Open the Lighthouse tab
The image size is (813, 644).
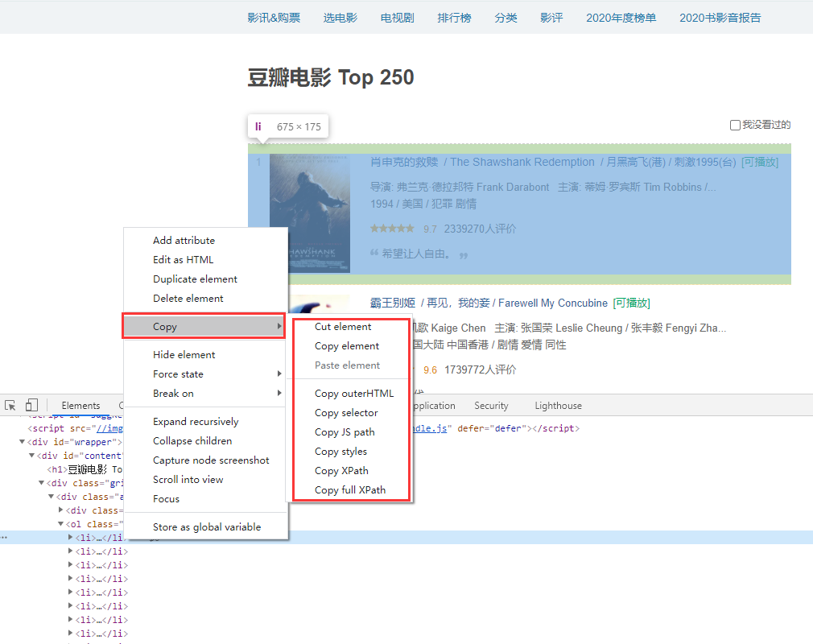coord(558,406)
